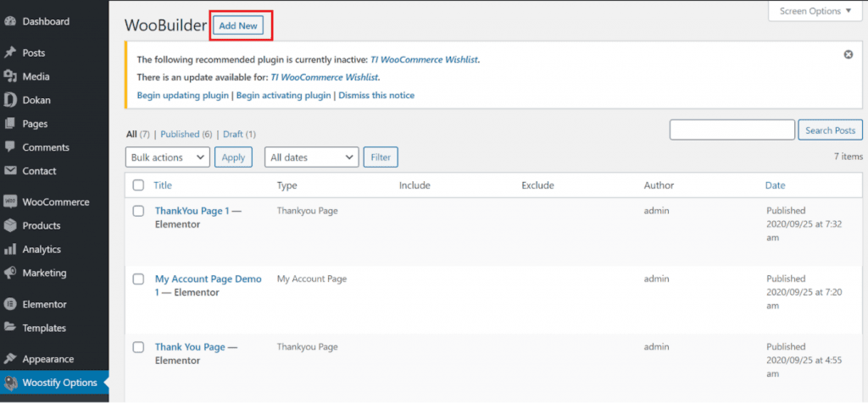Click the search posts text field
868x403 pixels.
(732, 130)
